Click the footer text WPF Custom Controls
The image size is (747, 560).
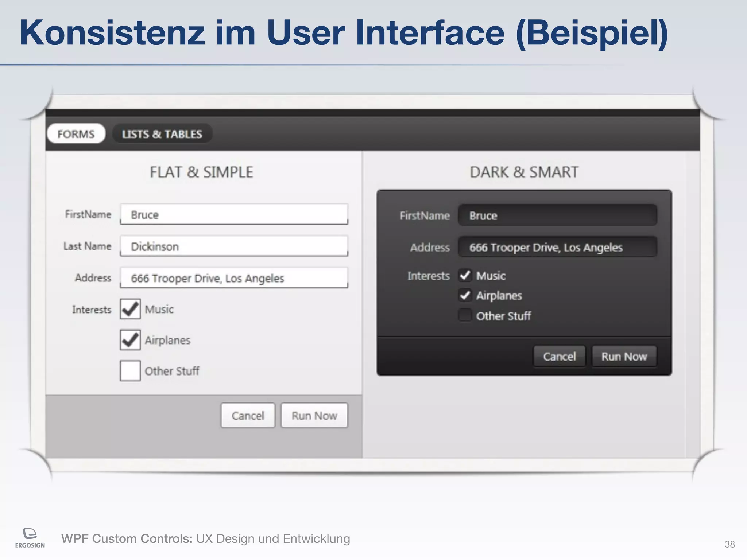pyautogui.click(x=127, y=538)
